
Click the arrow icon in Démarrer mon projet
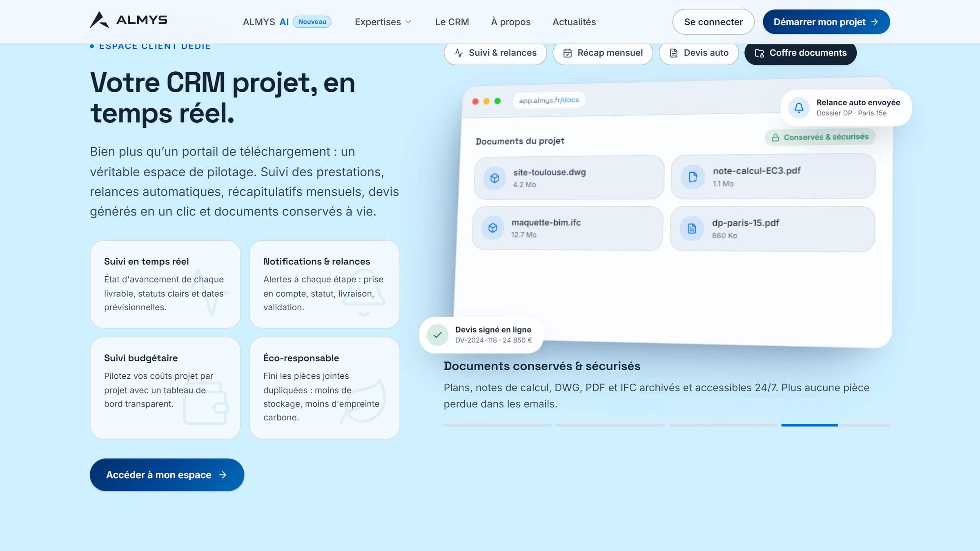point(875,22)
